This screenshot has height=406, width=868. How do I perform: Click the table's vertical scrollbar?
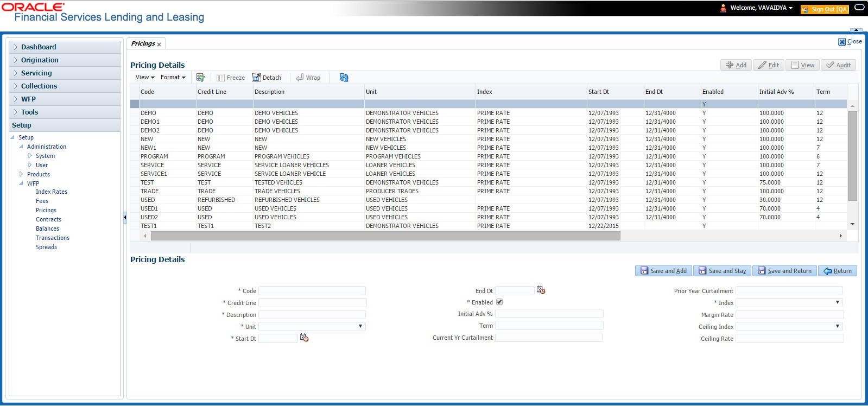click(x=852, y=156)
